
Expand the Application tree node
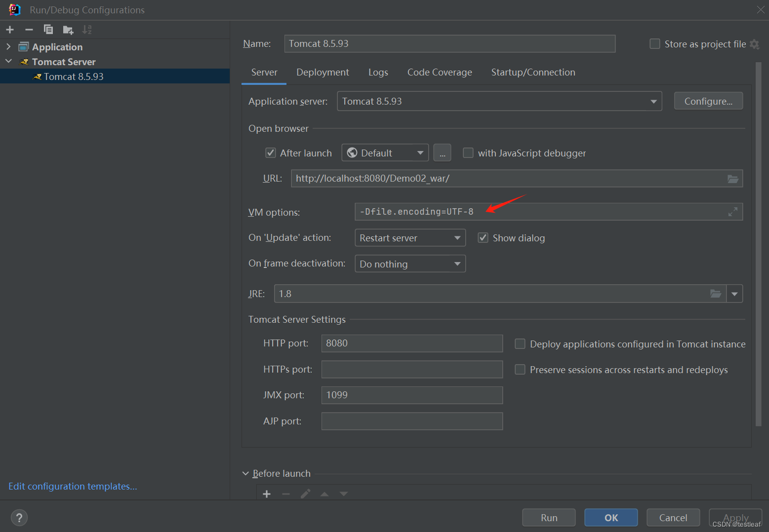(x=8, y=47)
